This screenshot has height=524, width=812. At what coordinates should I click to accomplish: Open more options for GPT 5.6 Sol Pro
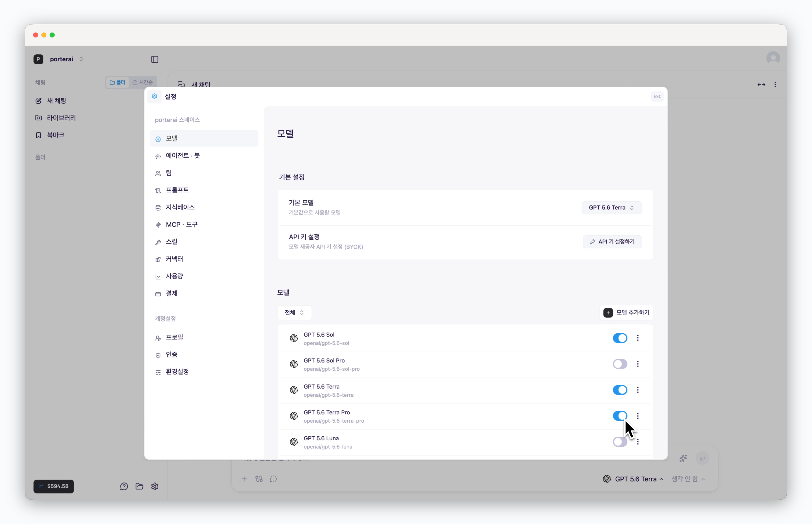point(638,364)
